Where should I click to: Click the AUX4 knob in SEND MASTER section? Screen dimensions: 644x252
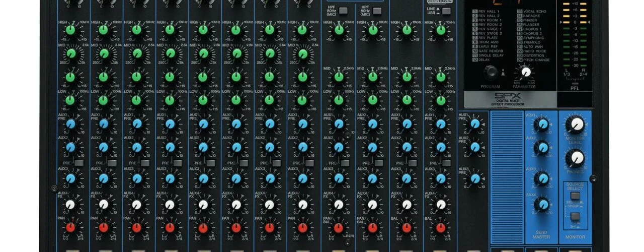(x=541, y=204)
